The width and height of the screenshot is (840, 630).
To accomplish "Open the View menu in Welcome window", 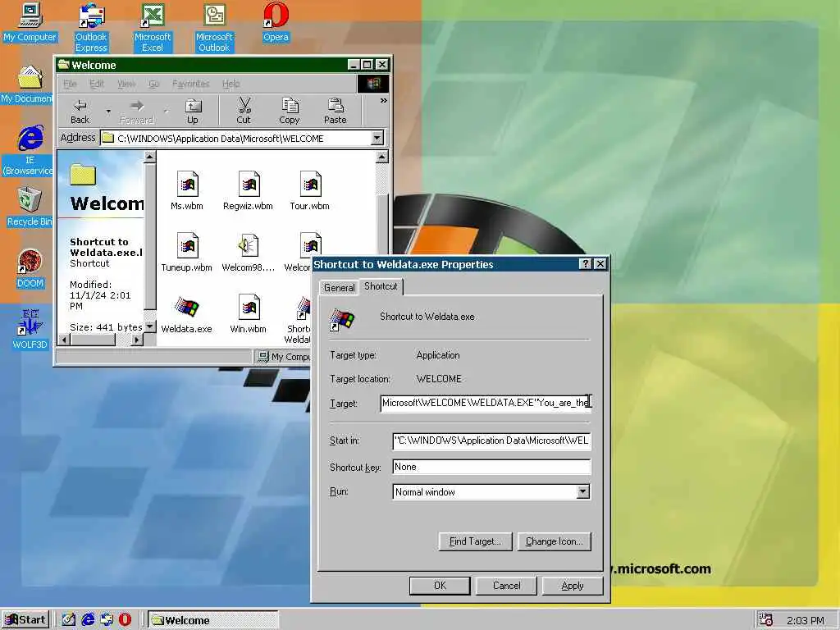I will pos(126,84).
